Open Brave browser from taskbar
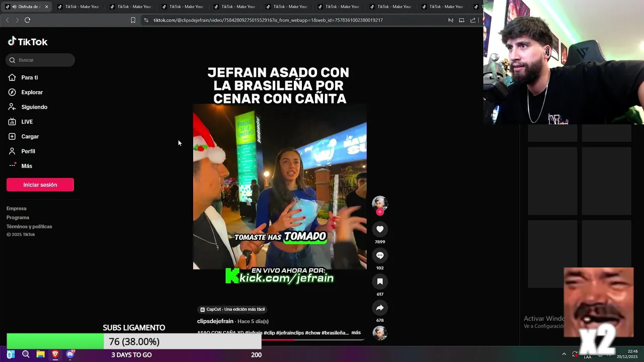Image resolution: width=644 pixels, height=362 pixels. point(55,354)
